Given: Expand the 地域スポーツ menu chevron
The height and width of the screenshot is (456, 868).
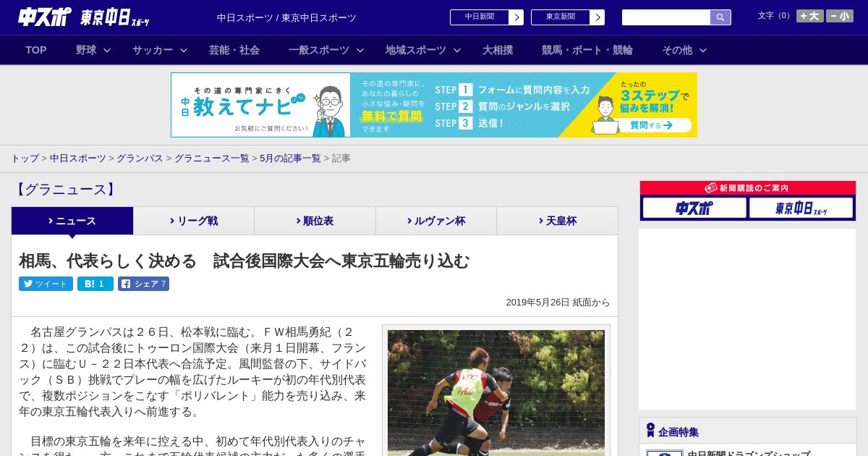Looking at the screenshot, I should [x=457, y=51].
